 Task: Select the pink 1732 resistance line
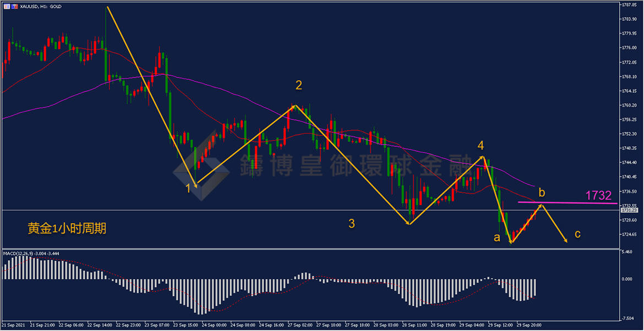point(567,203)
